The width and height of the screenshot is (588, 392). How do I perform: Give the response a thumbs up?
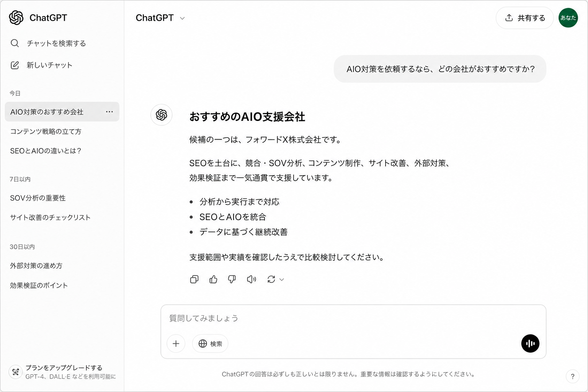coord(213,279)
